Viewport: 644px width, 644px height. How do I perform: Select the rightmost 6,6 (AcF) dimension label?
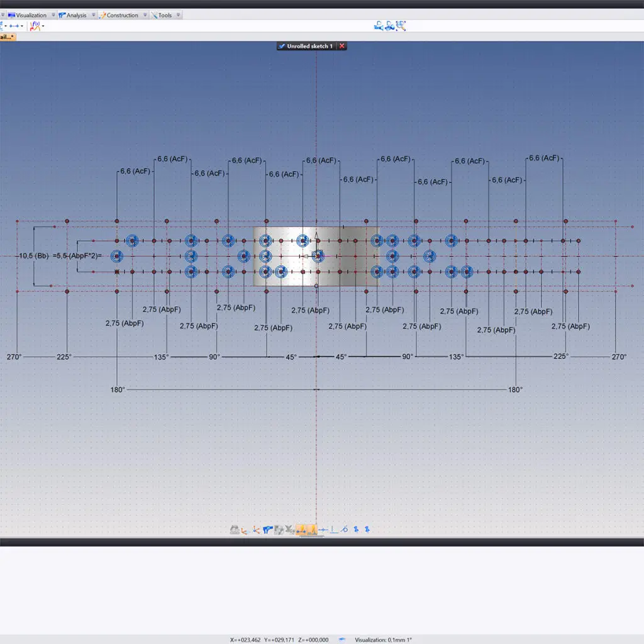pyautogui.click(x=544, y=158)
